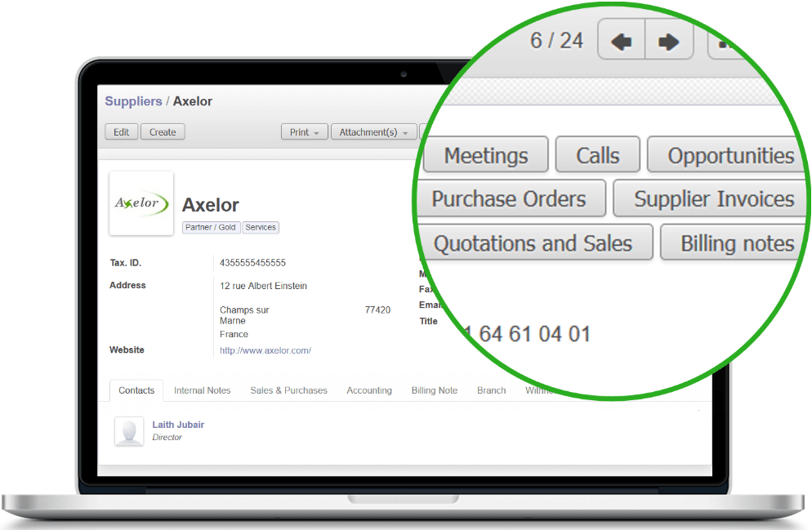This screenshot has height=530, width=812.
Task: Open the Print dropdown
Action: (305, 132)
